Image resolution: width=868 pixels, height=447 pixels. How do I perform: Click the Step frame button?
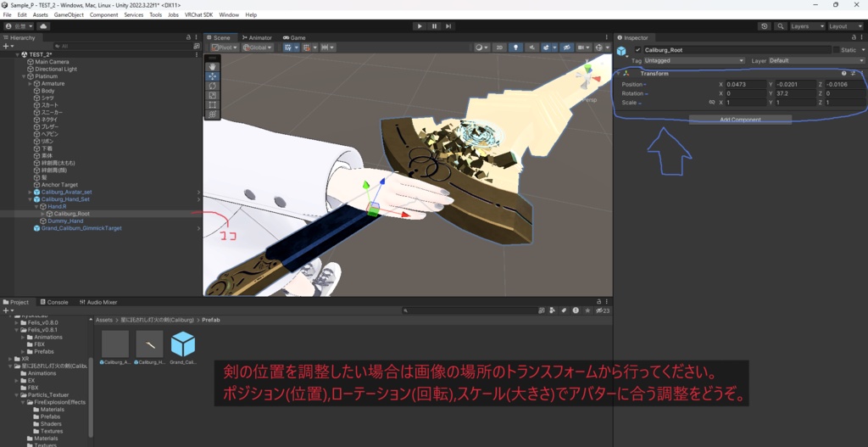coord(448,26)
